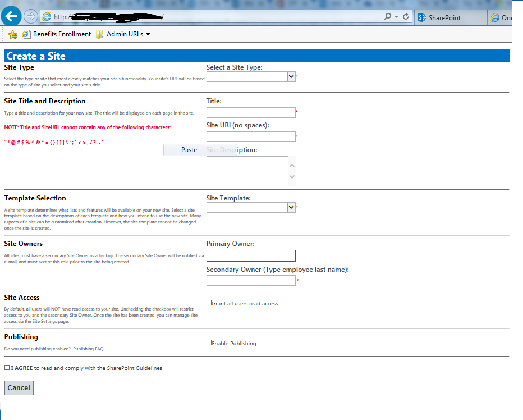
Task: Check Grant all users read access
Action: (x=209, y=303)
